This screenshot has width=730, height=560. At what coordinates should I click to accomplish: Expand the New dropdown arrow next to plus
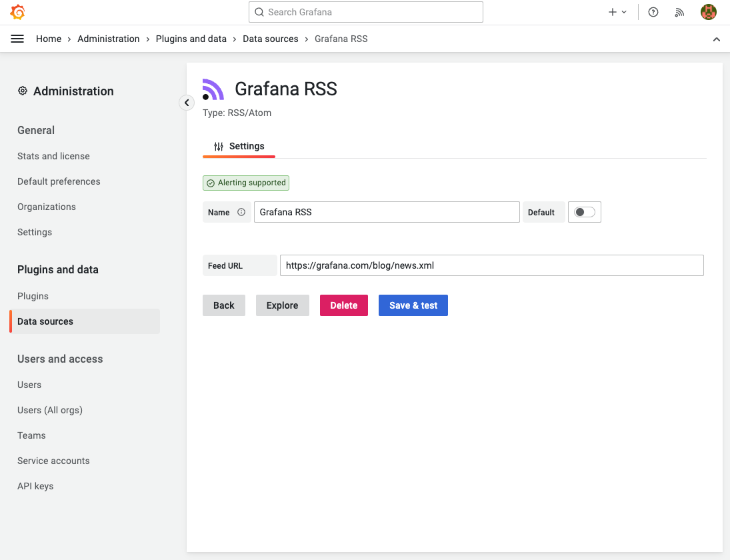(x=624, y=12)
